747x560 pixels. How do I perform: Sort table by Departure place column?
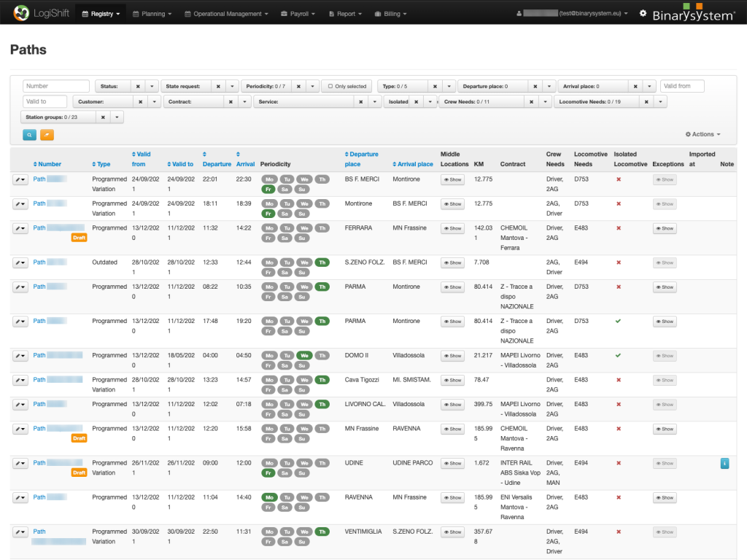(x=361, y=159)
